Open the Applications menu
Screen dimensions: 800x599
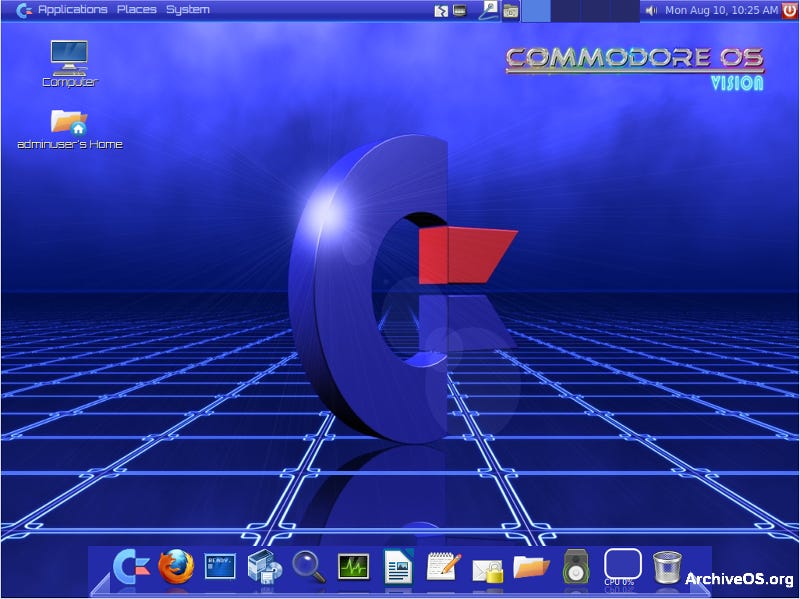[72, 8]
